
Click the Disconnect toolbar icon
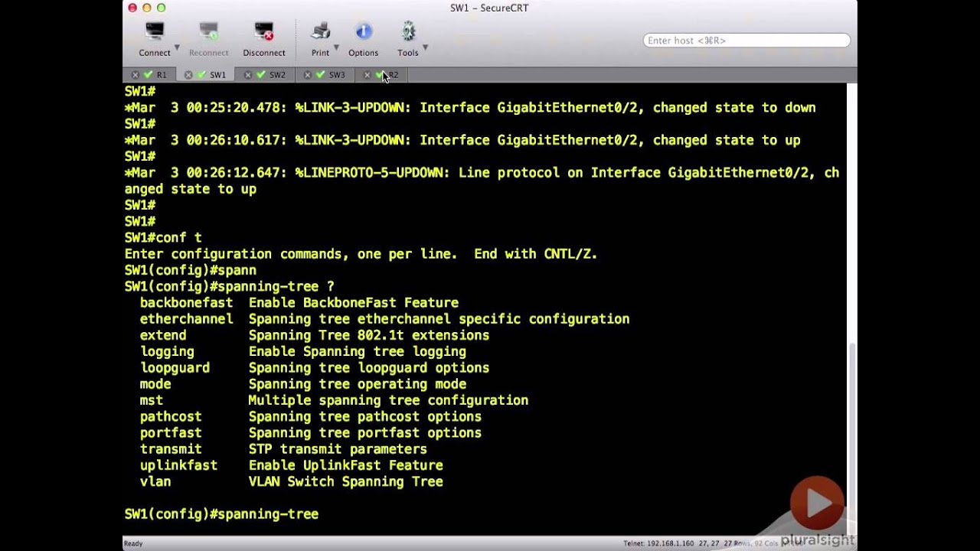tap(263, 31)
